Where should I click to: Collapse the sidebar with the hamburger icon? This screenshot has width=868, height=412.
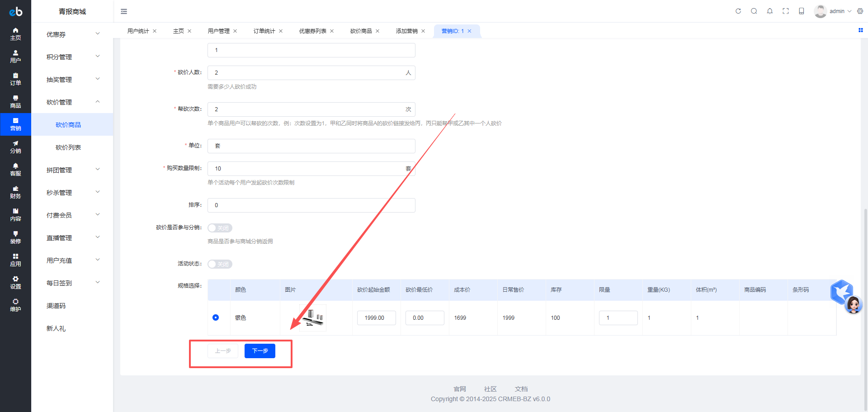(x=124, y=11)
